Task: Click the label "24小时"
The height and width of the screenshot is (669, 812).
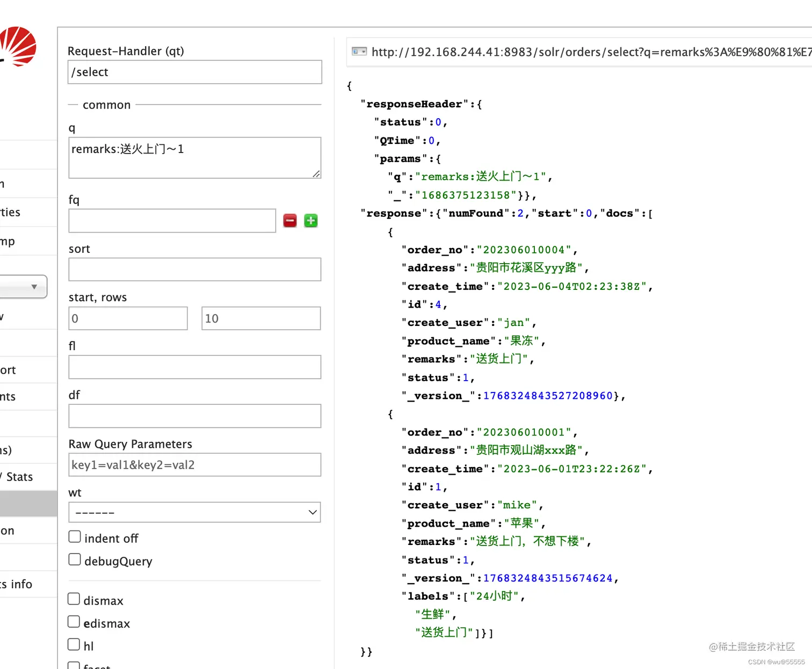Action: [x=494, y=596]
